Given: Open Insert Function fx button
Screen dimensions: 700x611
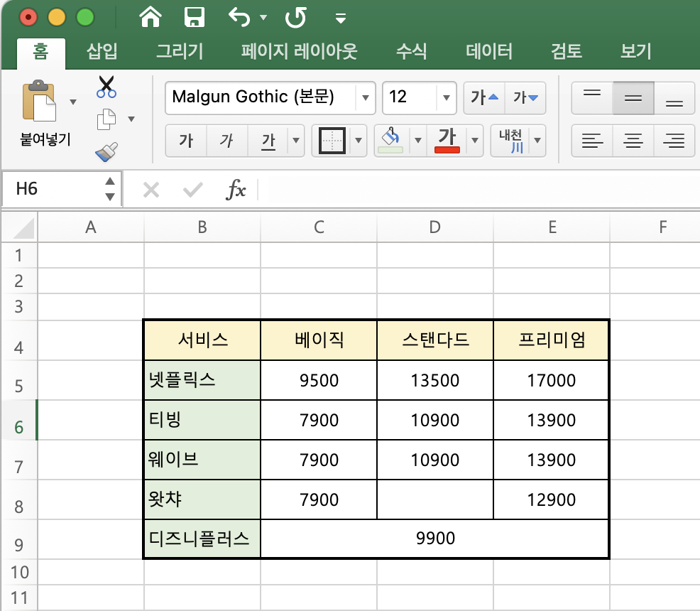Looking at the screenshot, I should click(236, 190).
